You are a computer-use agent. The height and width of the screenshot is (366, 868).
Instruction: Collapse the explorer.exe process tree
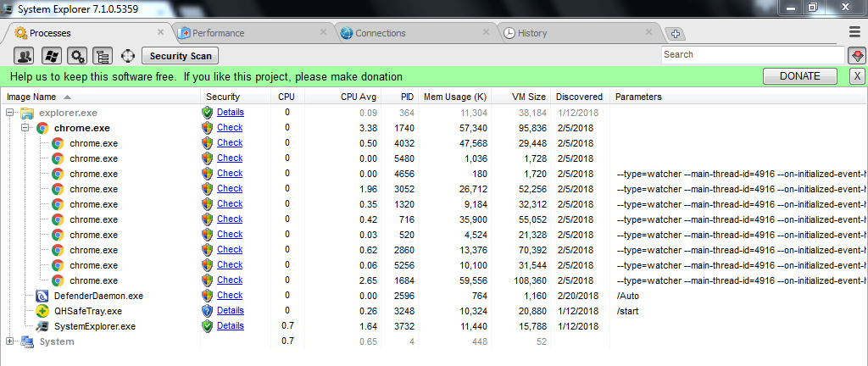(9, 113)
